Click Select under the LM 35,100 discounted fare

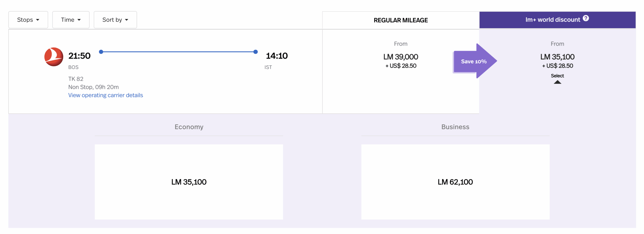pos(557,76)
